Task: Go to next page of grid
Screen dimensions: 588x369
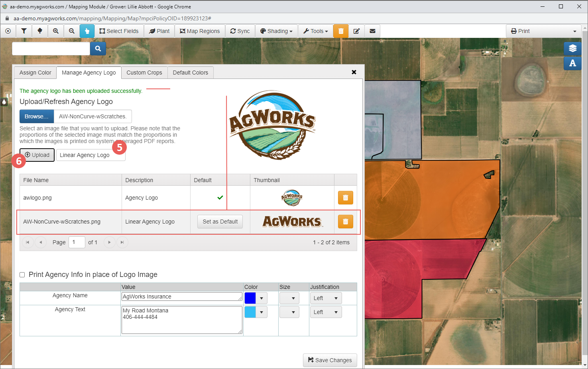Action: pyautogui.click(x=109, y=242)
